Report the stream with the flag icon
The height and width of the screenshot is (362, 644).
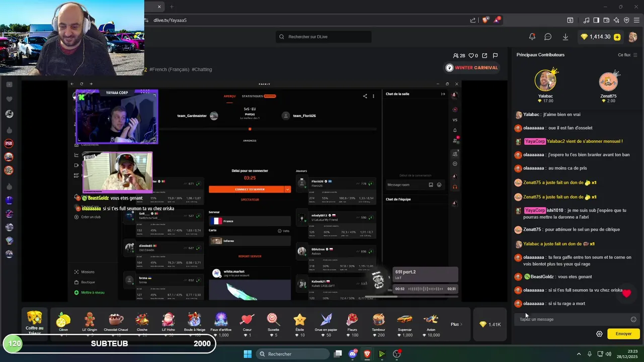(495, 56)
